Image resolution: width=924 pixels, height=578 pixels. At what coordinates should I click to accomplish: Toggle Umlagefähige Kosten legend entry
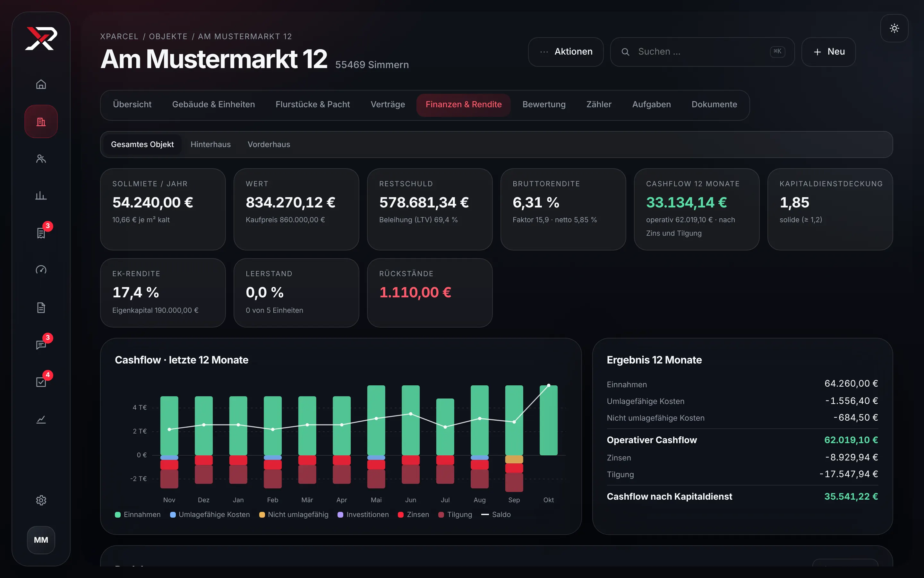click(210, 514)
